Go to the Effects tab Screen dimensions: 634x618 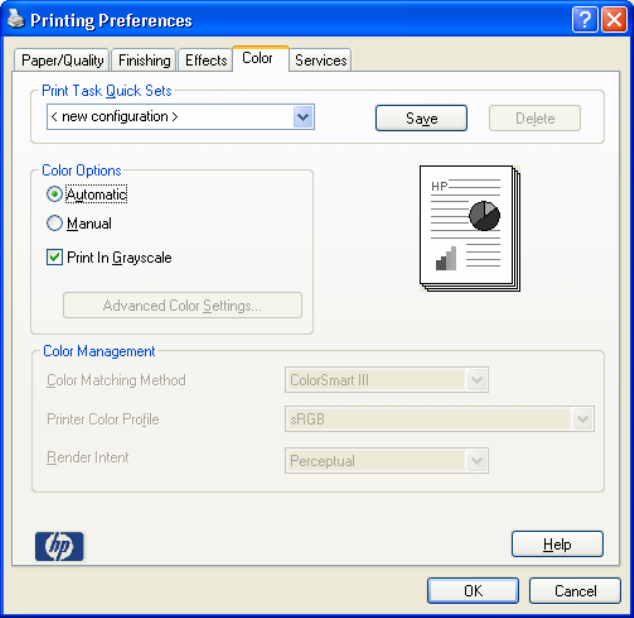206,60
